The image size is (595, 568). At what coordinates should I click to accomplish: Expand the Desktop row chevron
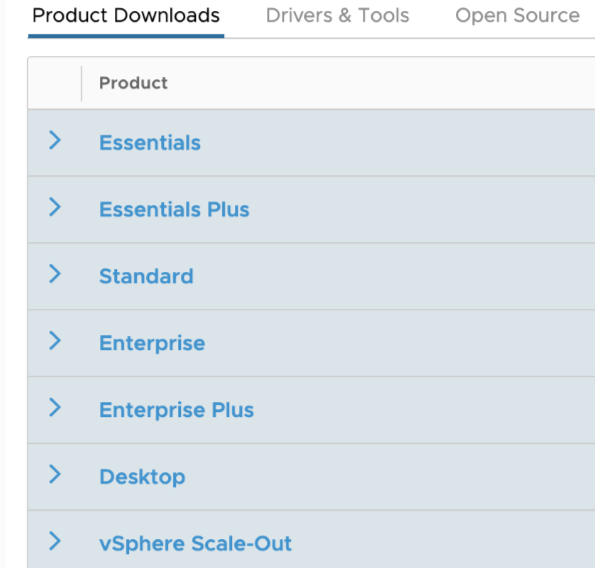55,474
